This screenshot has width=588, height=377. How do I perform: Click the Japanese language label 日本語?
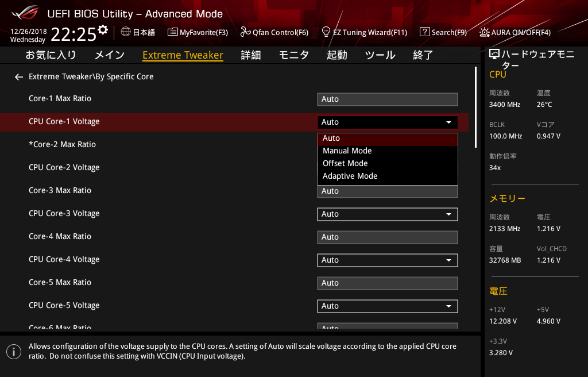[x=144, y=32]
